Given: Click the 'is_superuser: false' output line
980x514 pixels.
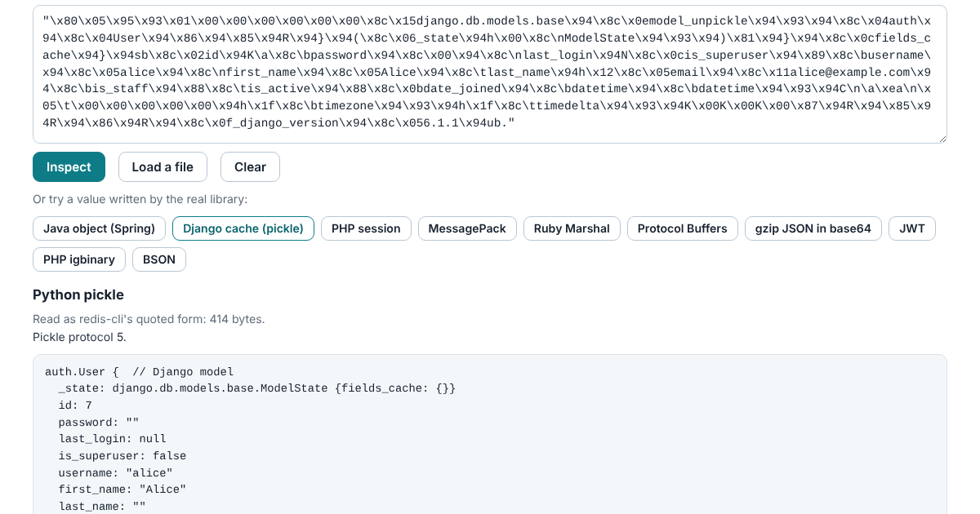Looking at the screenshot, I should tap(122, 456).
